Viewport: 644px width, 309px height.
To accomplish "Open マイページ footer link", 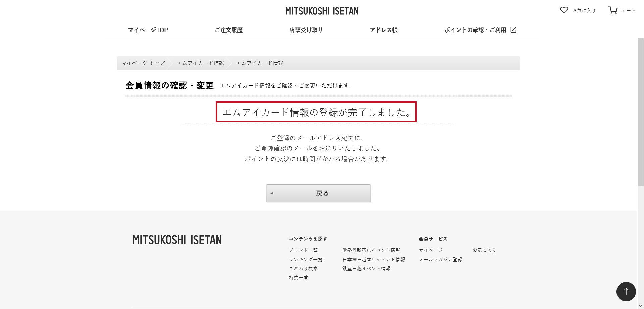I will [431, 250].
